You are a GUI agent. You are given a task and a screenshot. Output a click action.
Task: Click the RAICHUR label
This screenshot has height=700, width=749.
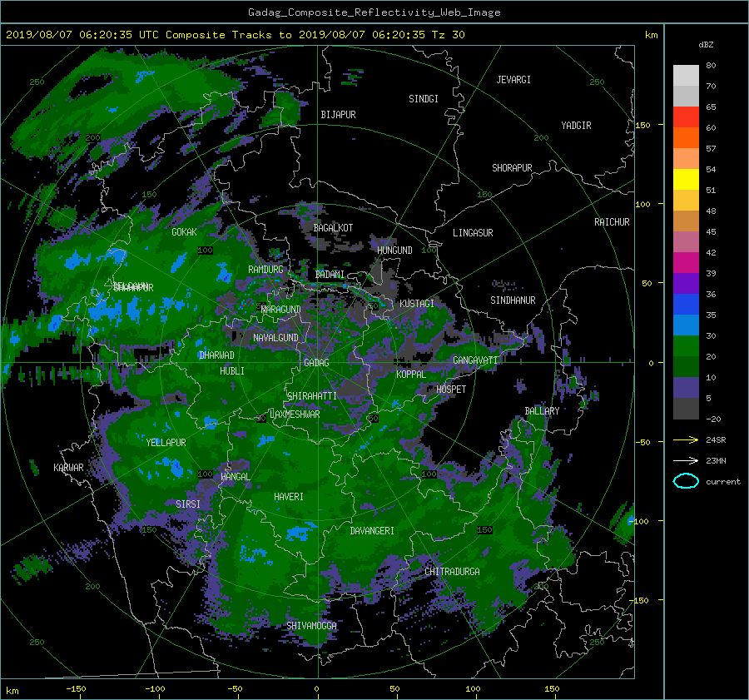(x=612, y=222)
